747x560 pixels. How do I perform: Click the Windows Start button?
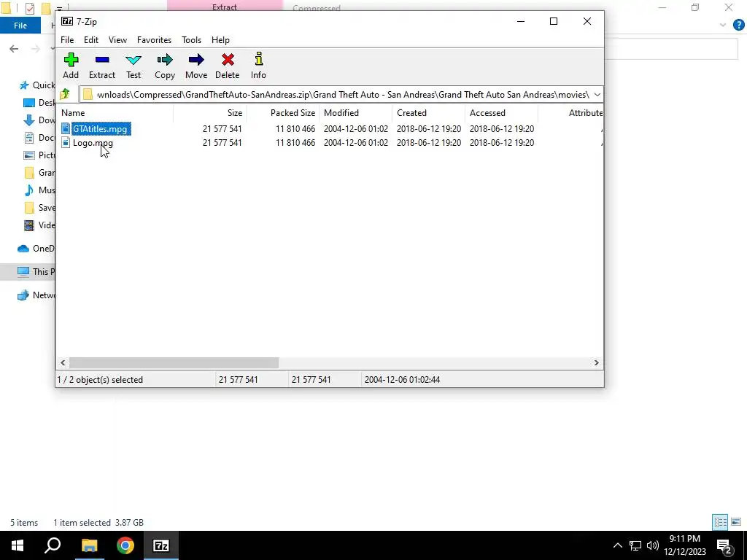click(x=18, y=545)
